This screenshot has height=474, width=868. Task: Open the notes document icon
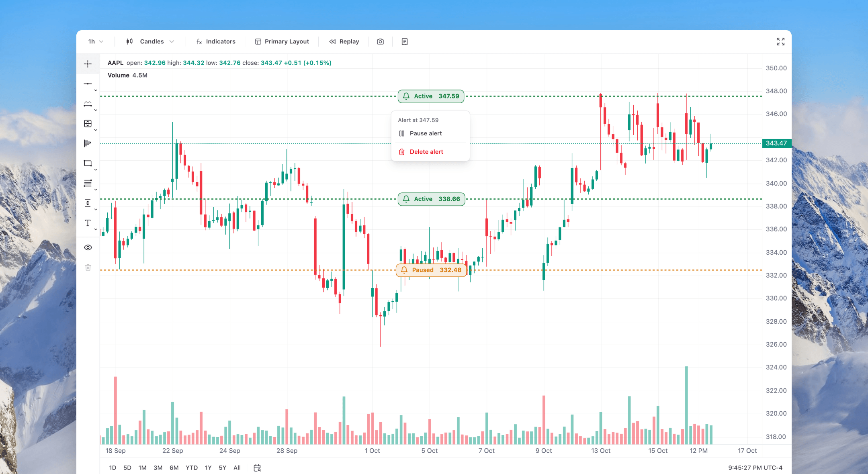pyautogui.click(x=405, y=41)
